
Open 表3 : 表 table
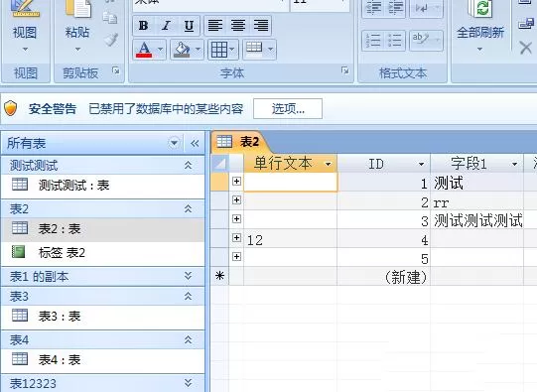[x=103, y=317]
